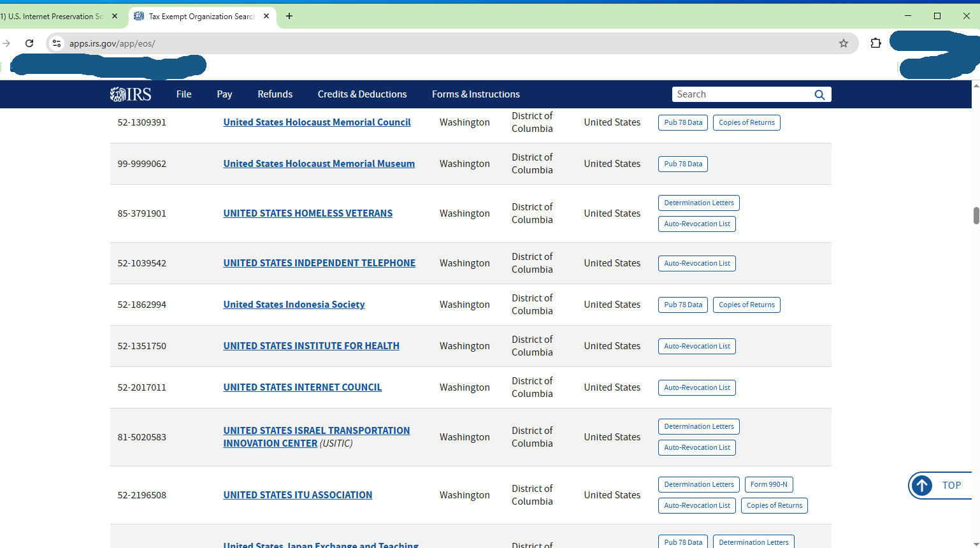Viewport: 980px width, 548px height.
Task: Click EIN 52-1309391 cell
Action: pos(141,122)
